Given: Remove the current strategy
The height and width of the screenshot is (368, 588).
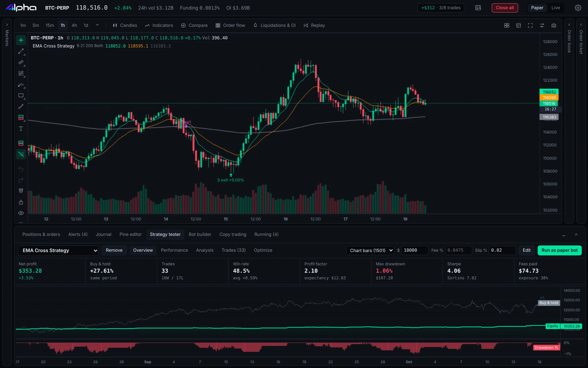Looking at the screenshot, I should pos(114,250).
